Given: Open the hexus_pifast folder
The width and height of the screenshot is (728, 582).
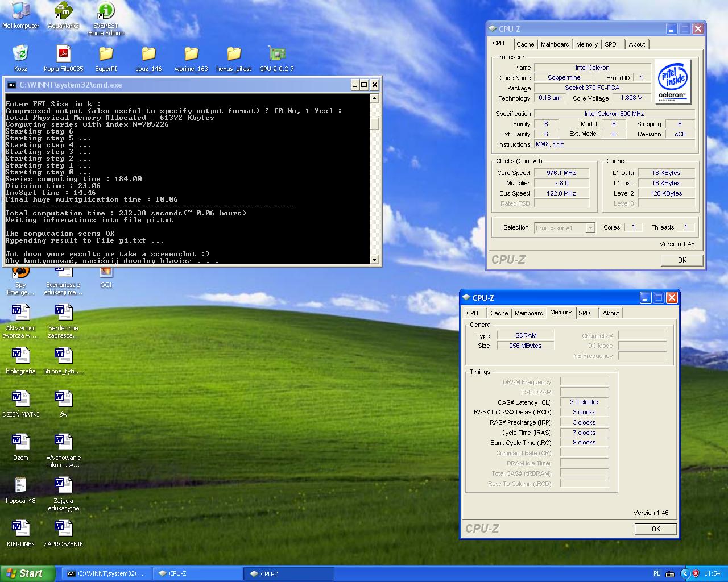Looking at the screenshot, I should click(234, 58).
